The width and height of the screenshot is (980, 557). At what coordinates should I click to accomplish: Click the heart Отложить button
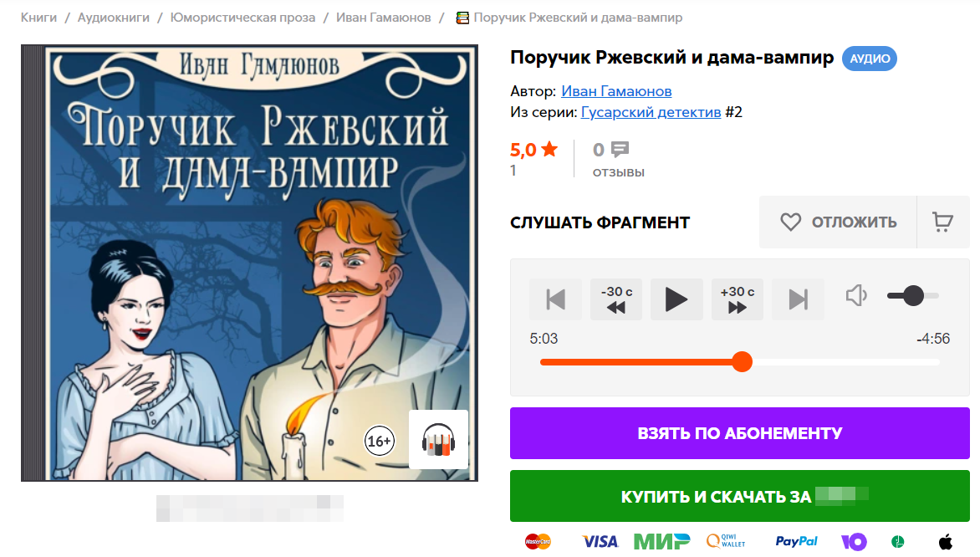coord(838,222)
